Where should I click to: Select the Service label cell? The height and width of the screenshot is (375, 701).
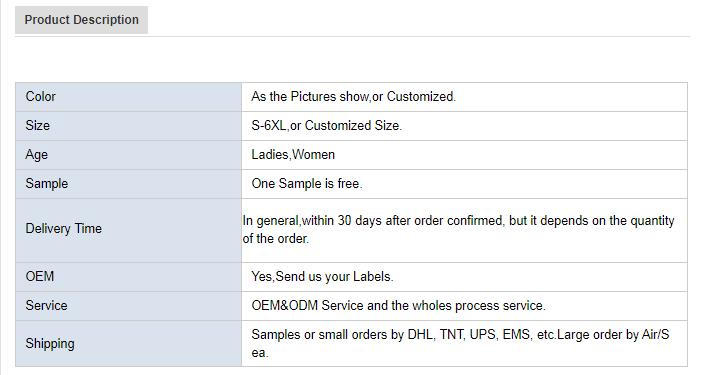[128, 306]
